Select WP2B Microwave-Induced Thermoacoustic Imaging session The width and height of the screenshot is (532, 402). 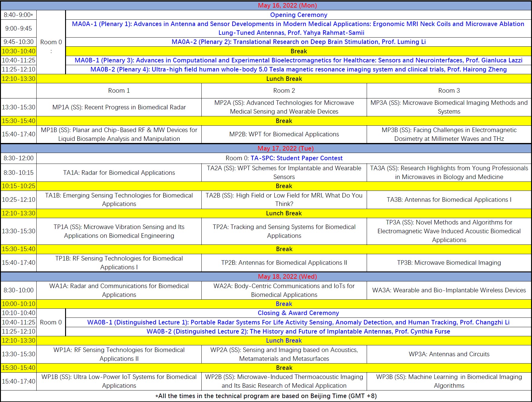[284, 381]
